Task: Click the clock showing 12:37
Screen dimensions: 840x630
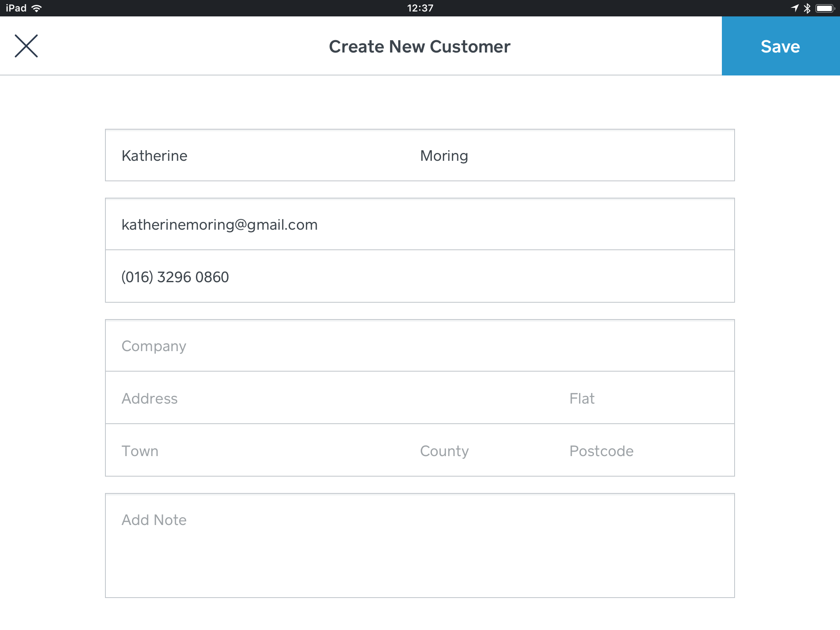Action: [x=420, y=7]
